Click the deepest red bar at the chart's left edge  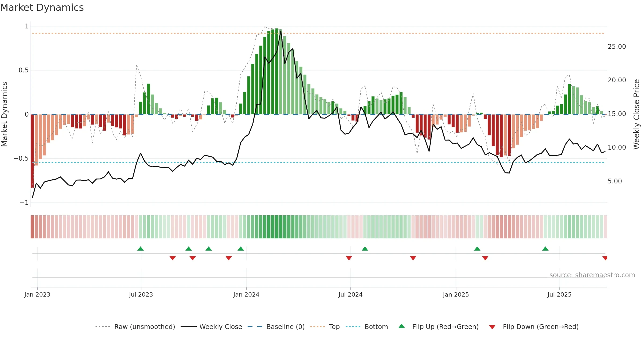click(32, 151)
